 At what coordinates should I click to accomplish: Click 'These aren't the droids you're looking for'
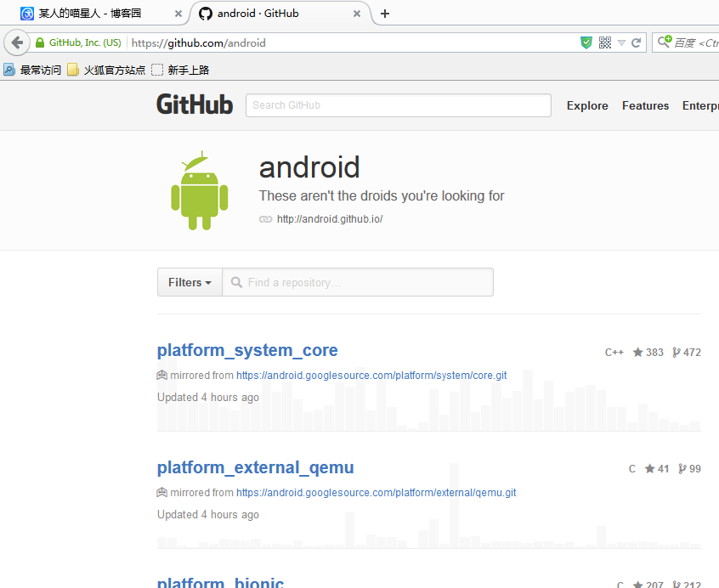[382, 195]
